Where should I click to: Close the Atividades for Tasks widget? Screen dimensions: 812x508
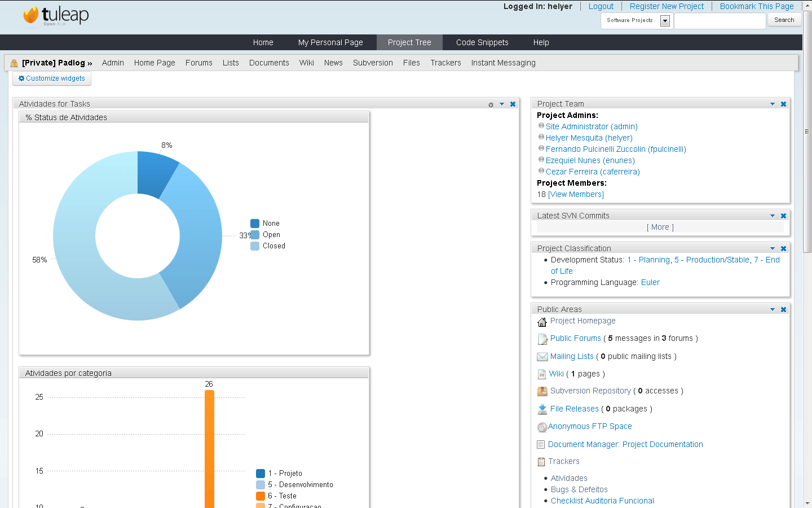tap(513, 104)
